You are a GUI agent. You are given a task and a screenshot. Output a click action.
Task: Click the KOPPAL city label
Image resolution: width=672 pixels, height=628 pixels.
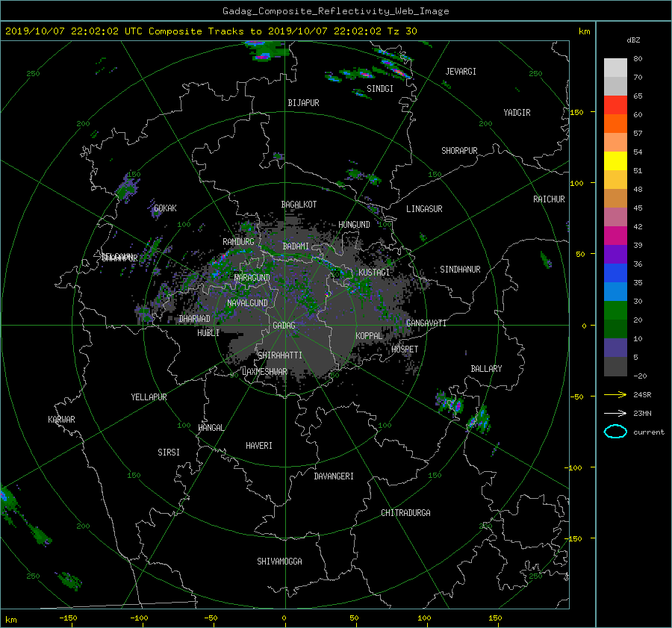369,336
